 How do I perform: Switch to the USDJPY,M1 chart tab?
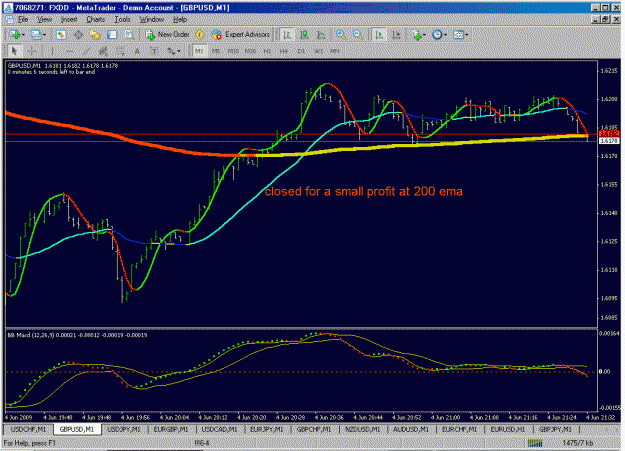click(x=124, y=429)
